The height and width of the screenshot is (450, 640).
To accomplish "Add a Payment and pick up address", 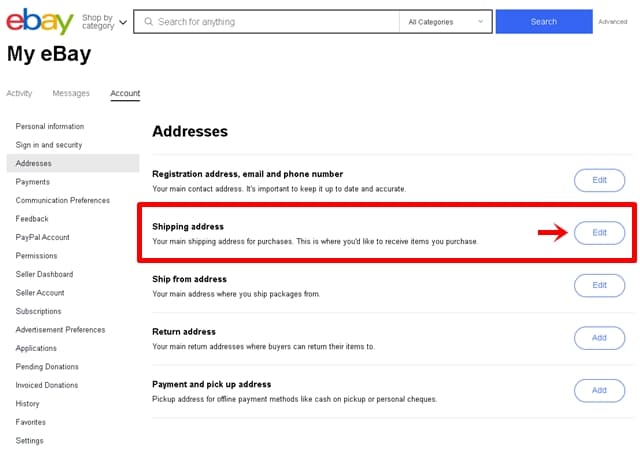I will [x=599, y=390].
